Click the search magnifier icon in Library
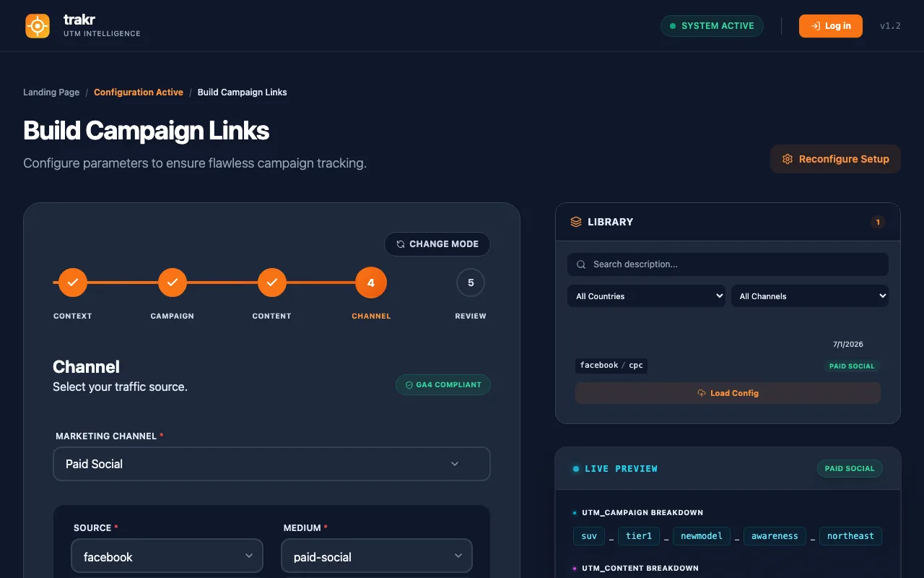This screenshot has width=924, height=578. [x=581, y=264]
